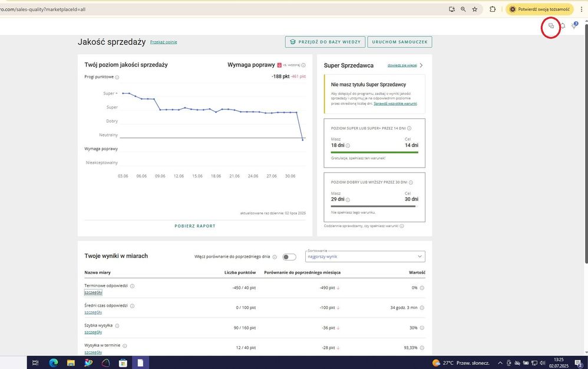Open szczegóły under Średni czas odpowiedzi

93,312
